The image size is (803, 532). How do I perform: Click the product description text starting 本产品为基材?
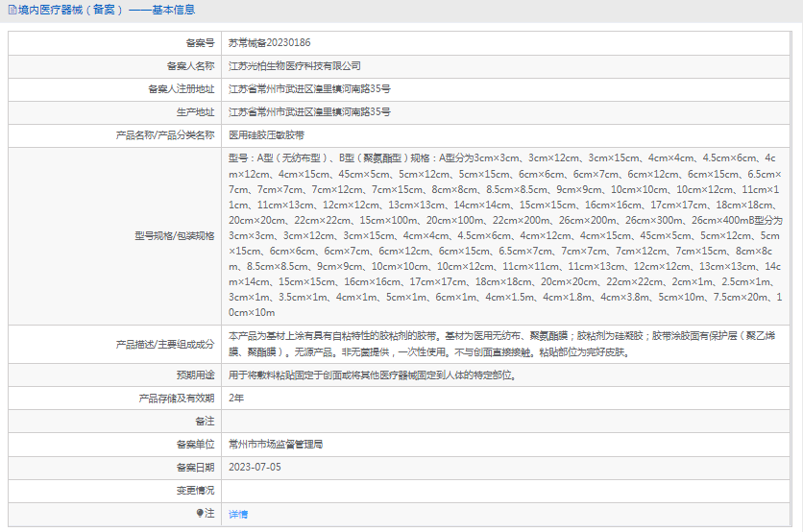[501, 344]
